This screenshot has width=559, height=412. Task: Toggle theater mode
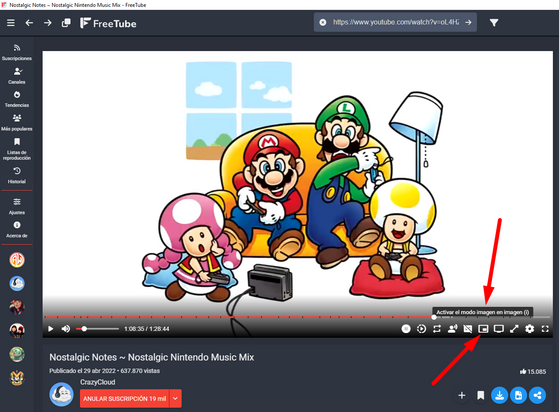(498, 329)
